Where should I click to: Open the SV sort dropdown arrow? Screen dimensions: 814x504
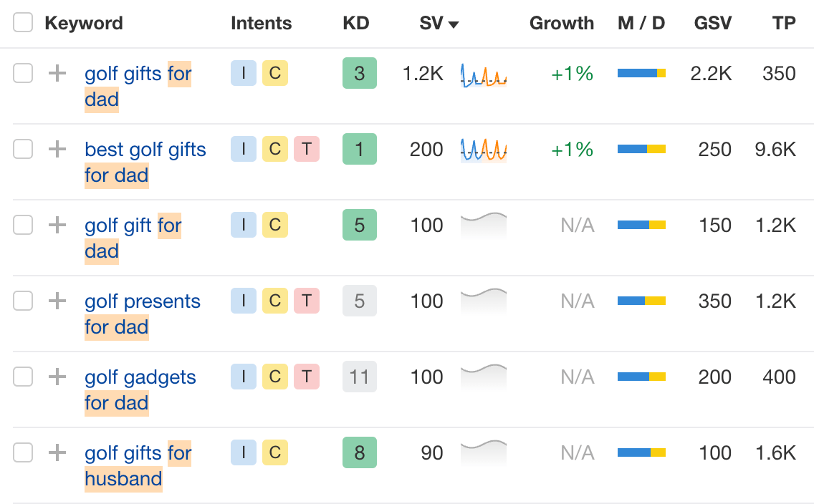click(451, 23)
